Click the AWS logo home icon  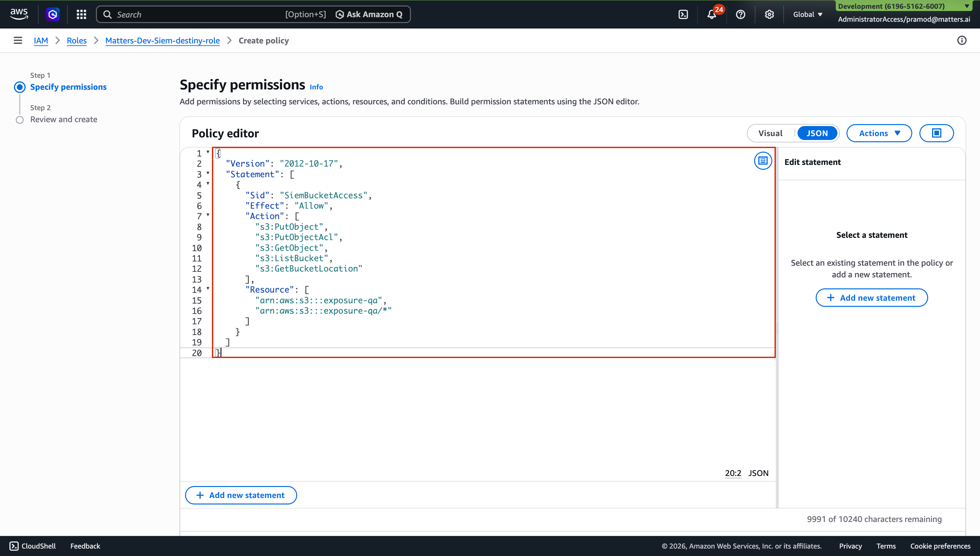coord(19,14)
